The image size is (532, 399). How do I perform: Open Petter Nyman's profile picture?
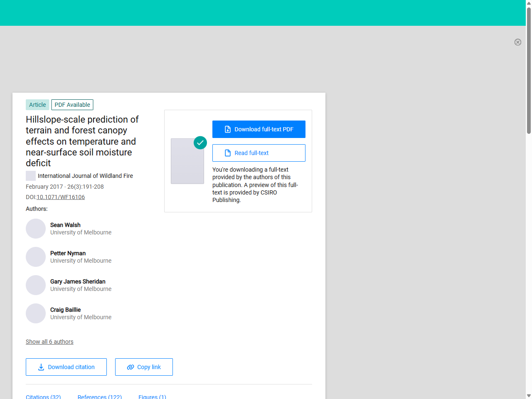coord(36,257)
